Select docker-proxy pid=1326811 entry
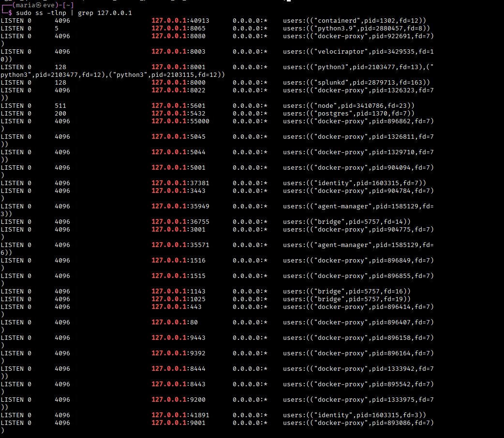The height and width of the screenshot is (438, 504). click(x=358, y=136)
